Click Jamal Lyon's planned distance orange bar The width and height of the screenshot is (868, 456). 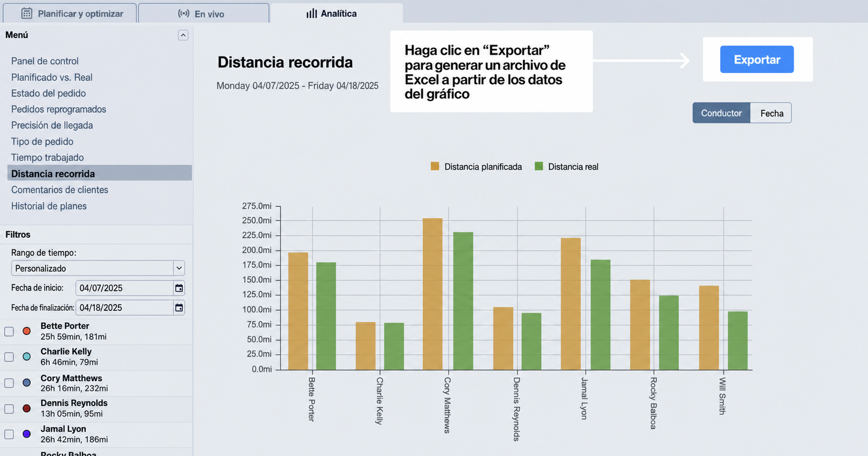(571, 304)
